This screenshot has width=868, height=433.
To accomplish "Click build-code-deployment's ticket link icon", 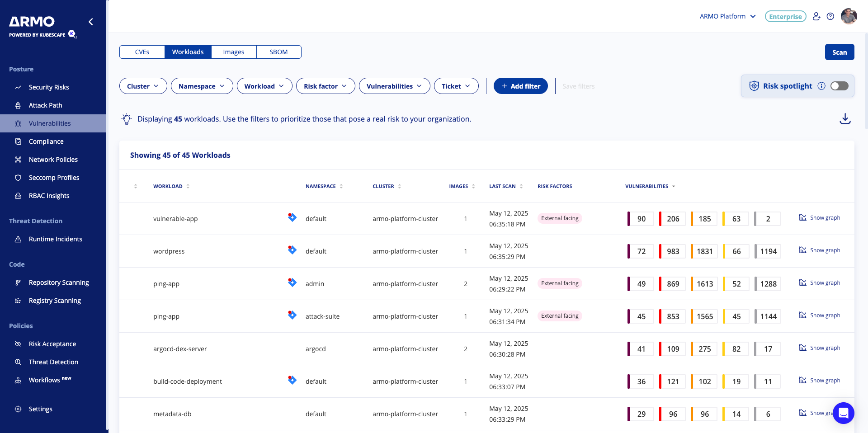I will click(292, 380).
